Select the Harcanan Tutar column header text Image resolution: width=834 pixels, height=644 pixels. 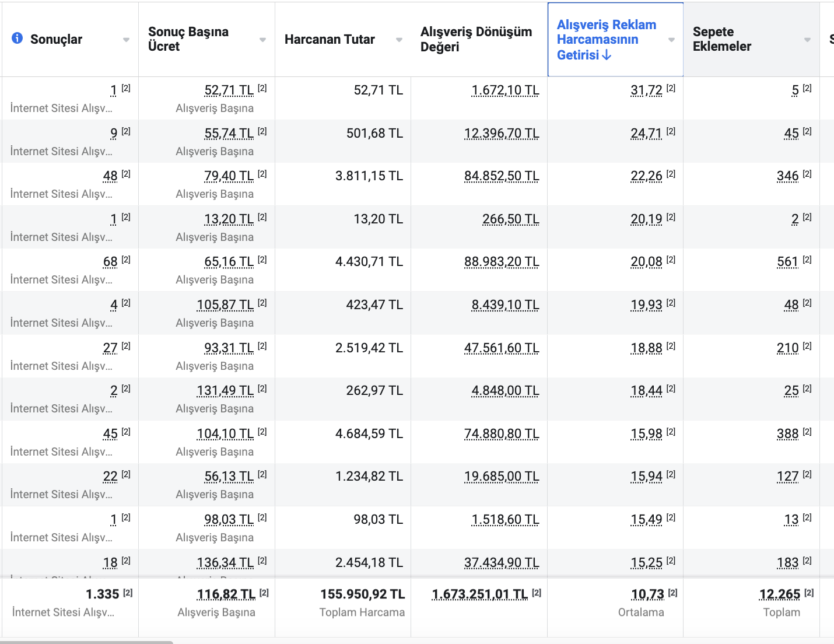tap(330, 39)
